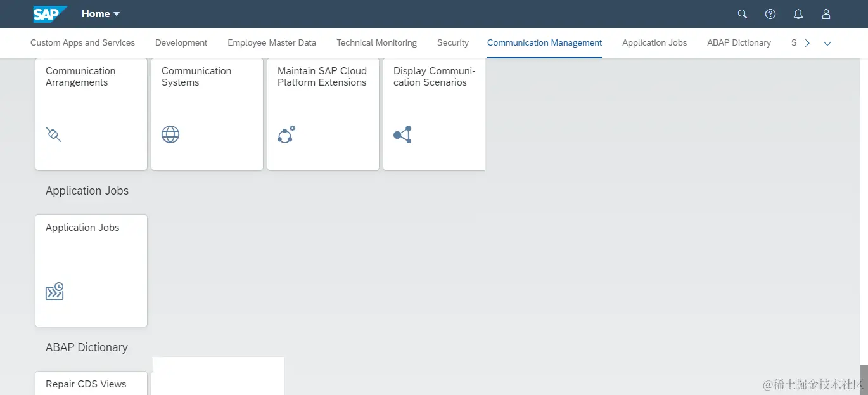Viewport: 868px width, 395px height.
Task: Switch to Technical Monitoring tab
Action: [376, 43]
